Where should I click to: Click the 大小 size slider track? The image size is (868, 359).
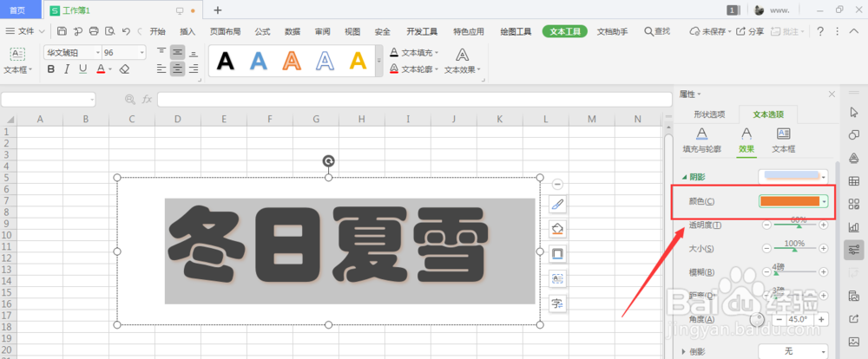[x=795, y=249]
